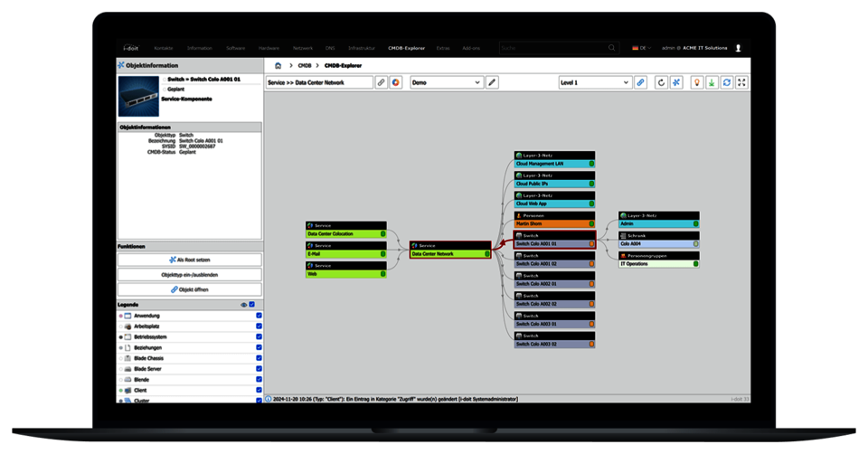The height and width of the screenshot is (454, 868).
Task: Uncheck the Blende legend checkbox
Action: click(x=259, y=380)
